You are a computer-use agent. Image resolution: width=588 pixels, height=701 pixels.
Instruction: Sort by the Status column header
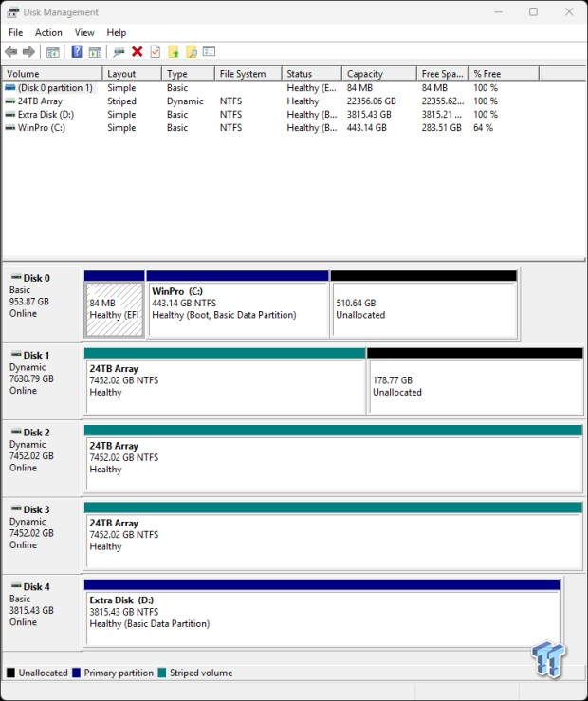[312, 74]
